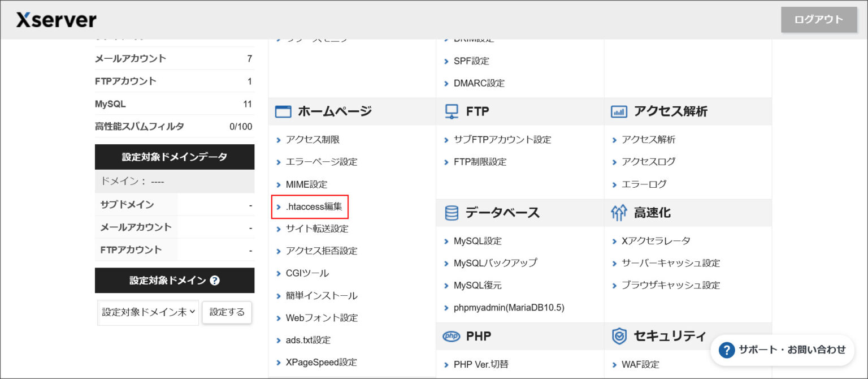Open the 簡単インストール menu item
The height and width of the screenshot is (379, 868).
coord(321,295)
